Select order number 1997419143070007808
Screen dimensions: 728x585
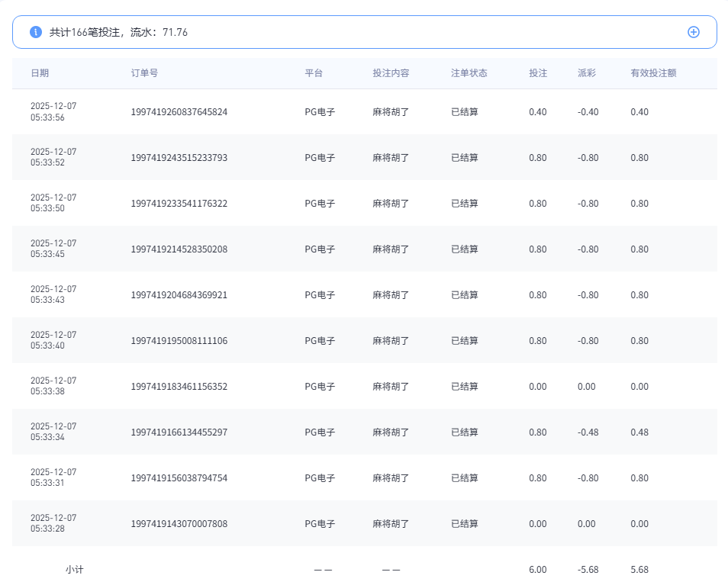179,524
